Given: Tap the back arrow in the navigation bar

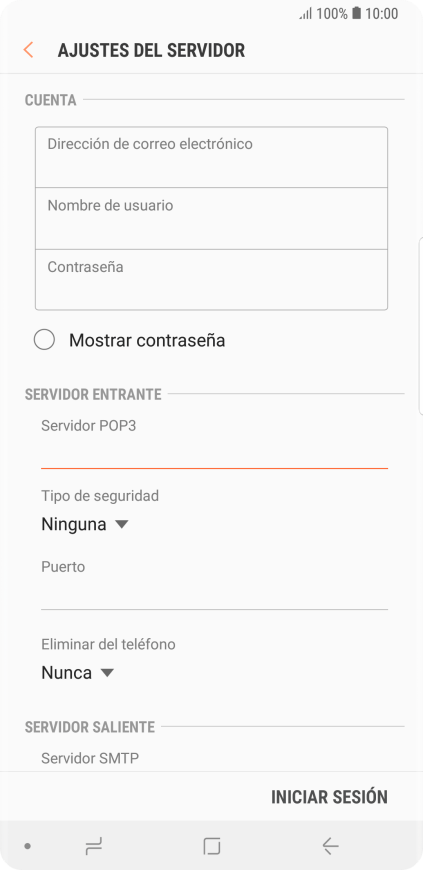Looking at the screenshot, I should (x=330, y=846).
